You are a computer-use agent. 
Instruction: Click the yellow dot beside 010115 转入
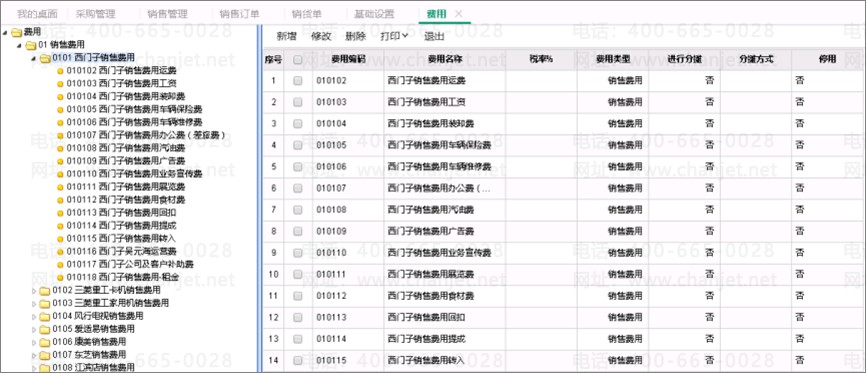coord(60,239)
